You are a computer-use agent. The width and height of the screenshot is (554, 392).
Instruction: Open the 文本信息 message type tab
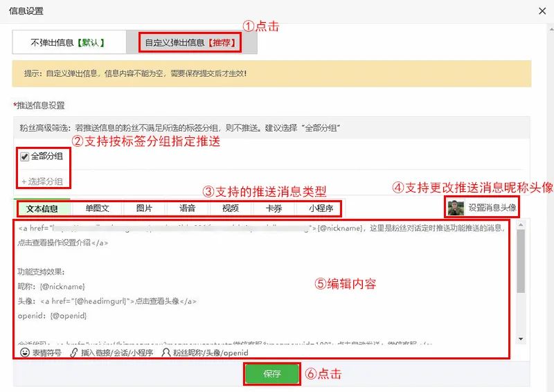pos(43,208)
